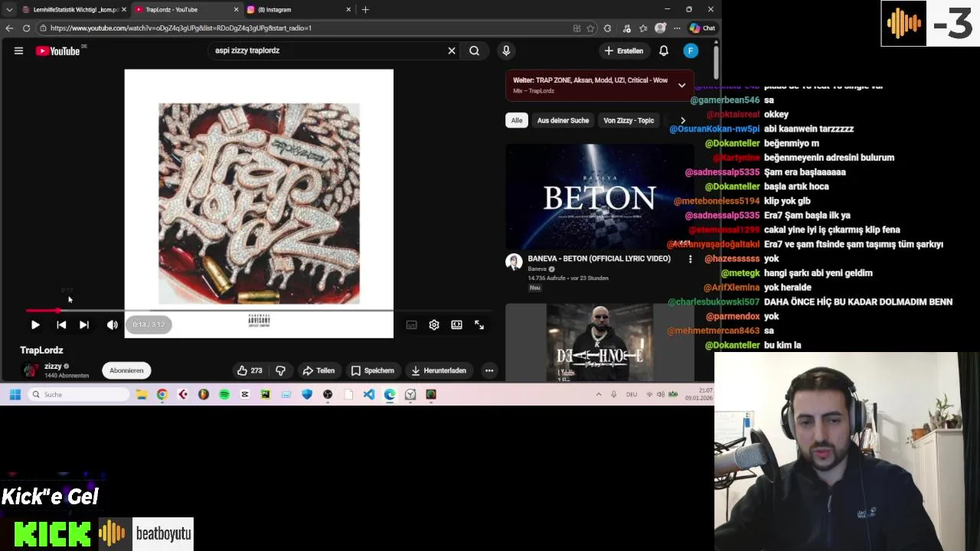980x551 pixels.
Task: Open YouTube notifications bell
Action: click(664, 51)
